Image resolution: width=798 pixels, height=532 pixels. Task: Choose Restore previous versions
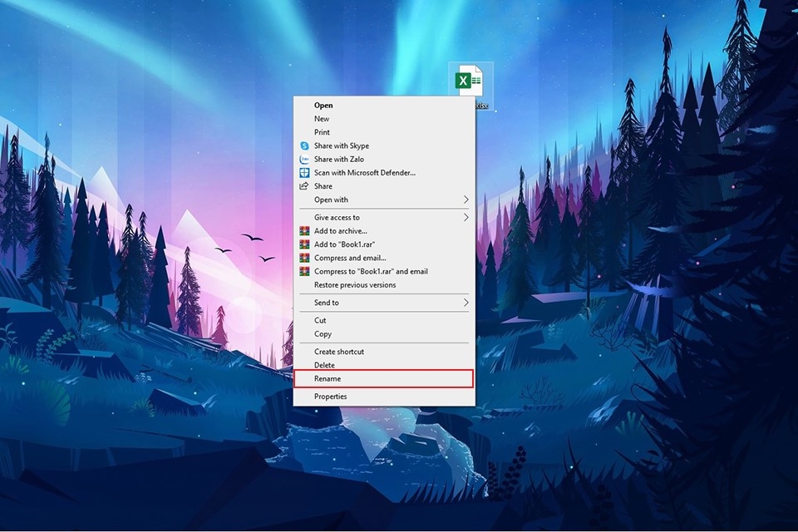click(x=384, y=285)
